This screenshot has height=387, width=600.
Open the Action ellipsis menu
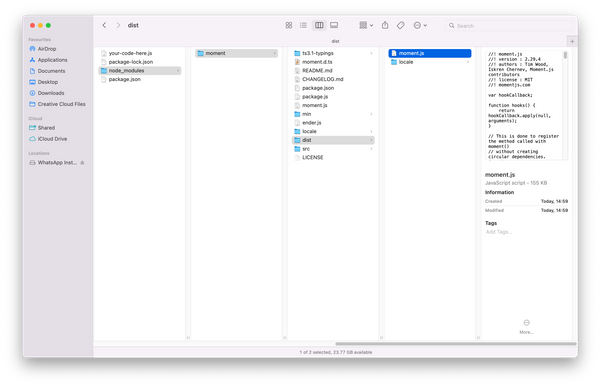[x=420, y=25]
